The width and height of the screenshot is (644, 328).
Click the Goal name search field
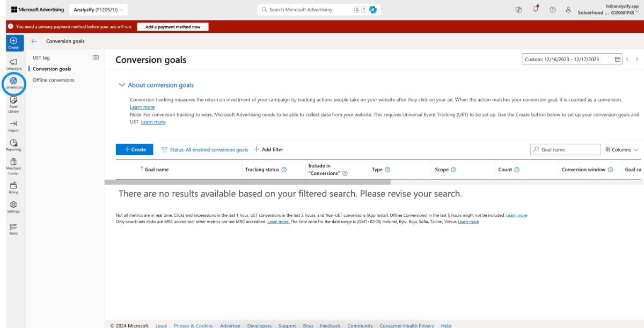click(x=565, y=150)
